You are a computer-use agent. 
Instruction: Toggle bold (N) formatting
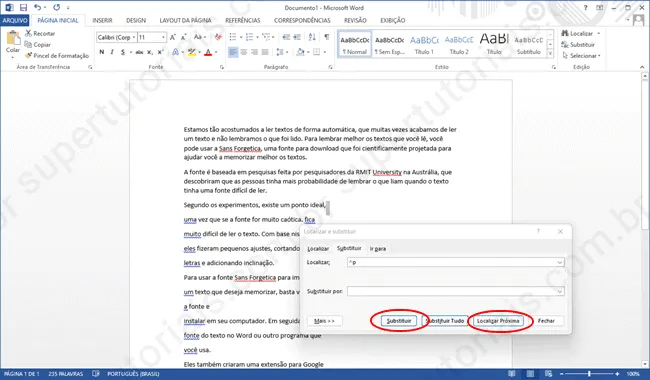point(102,52)
